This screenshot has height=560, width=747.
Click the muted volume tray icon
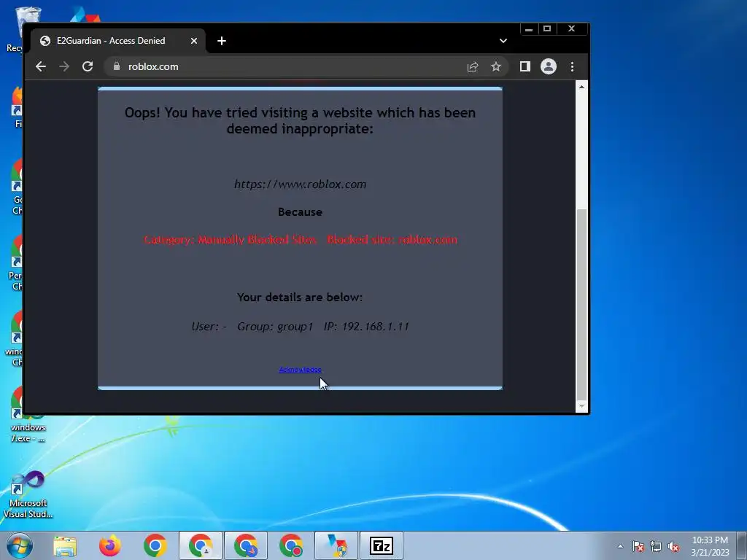click(673, 546)
